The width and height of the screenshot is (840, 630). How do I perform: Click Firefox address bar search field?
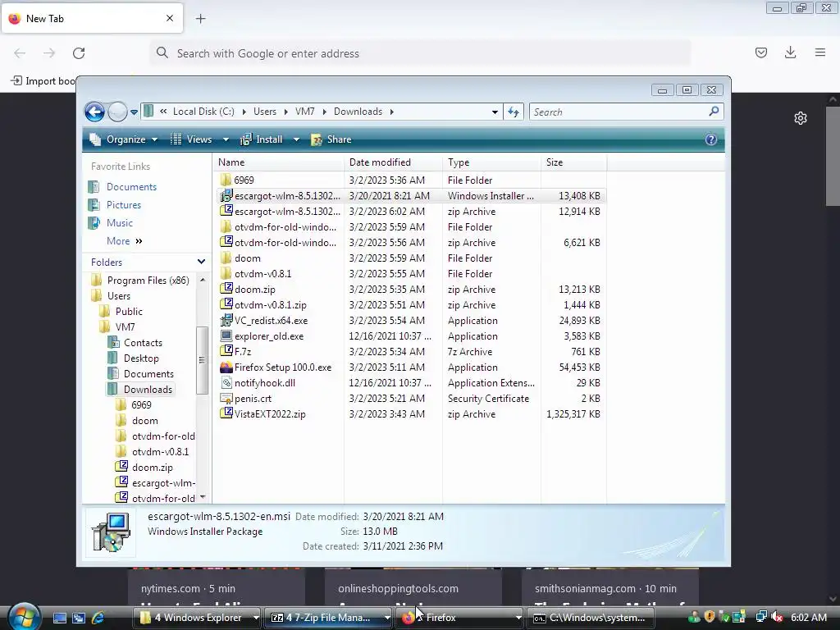click(420, 53)
